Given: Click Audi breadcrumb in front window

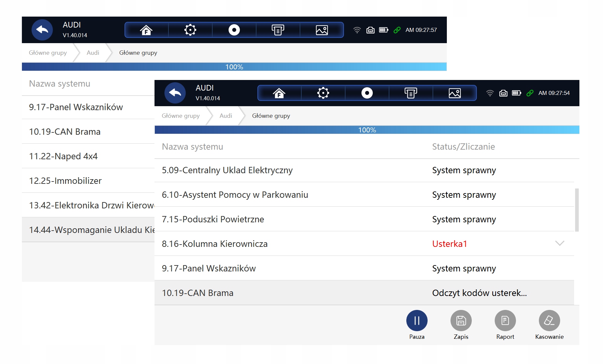Looking at the screenshot, I should [226, 116].
